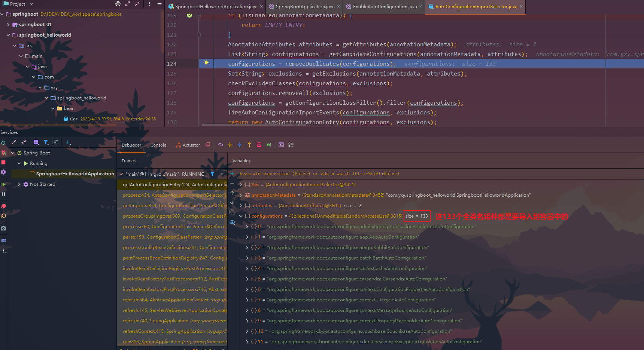Click Resume Program icon in Services sidebar
644x350 pixels.
pyautogui.click(x=3, y=184)
